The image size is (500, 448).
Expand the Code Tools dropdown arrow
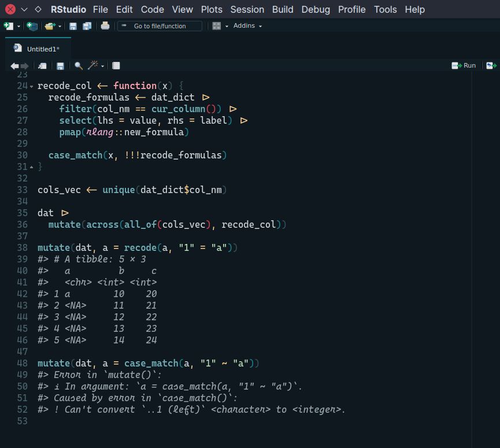pyautogui.click(x=102, y=66)
